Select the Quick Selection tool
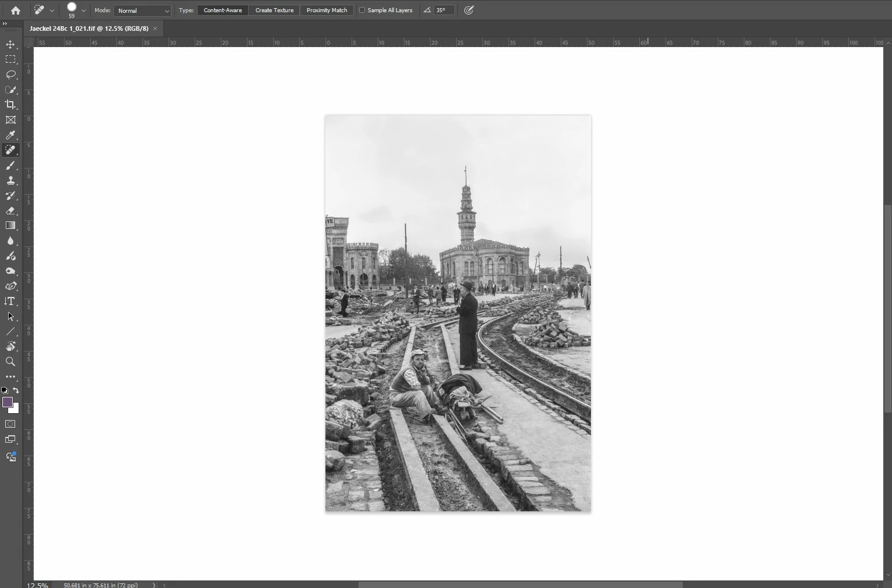 point(10,89)
